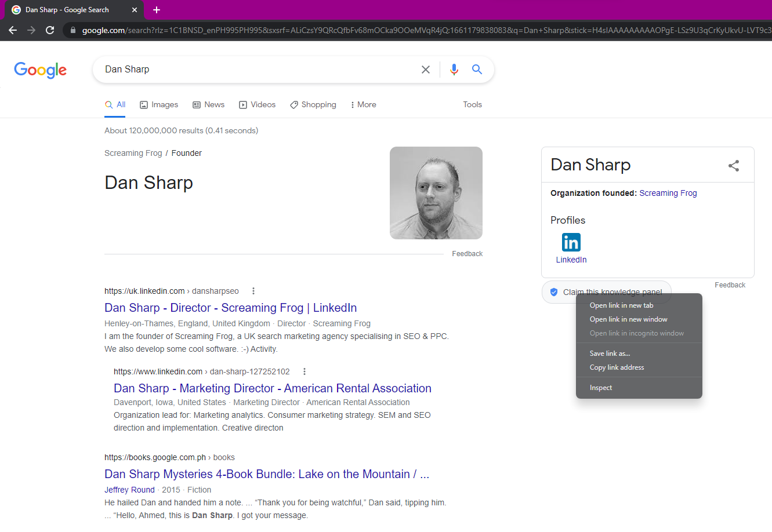Open the LinkedIn profile icon
772x532 pixels.
point(571,242)
